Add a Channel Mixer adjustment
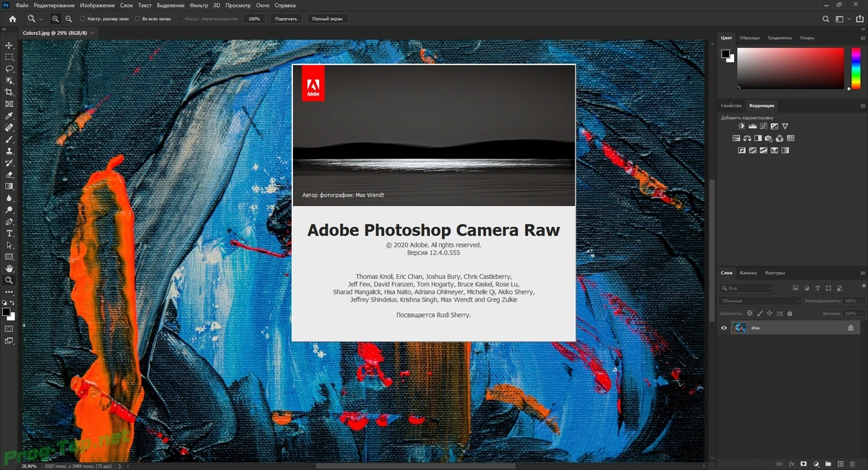Viewport: 868px width, 470px height. click(780, 138)
